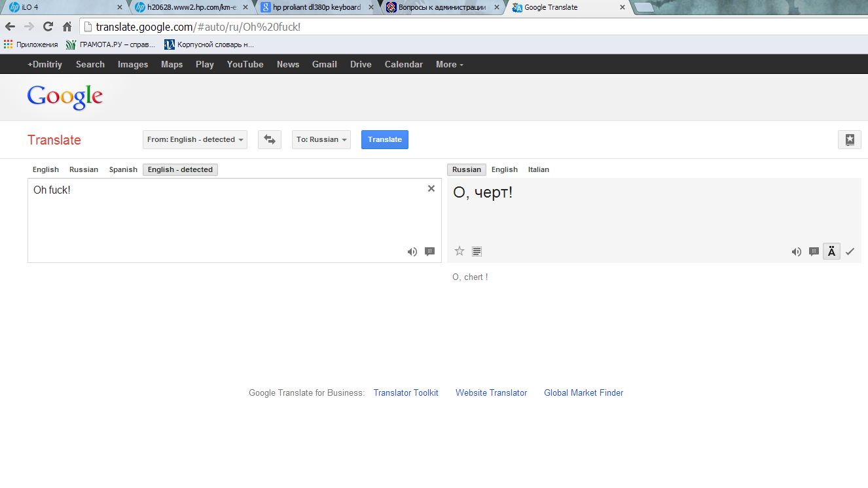868x488 pixels.
Task: Open YouTube from the Google bar
Action: click(x=245, y=64)
